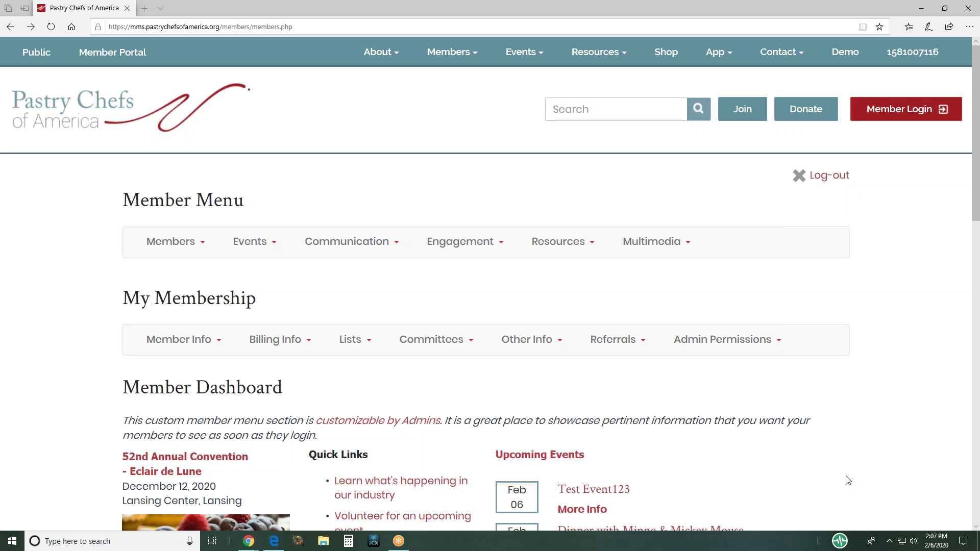Open Windows Start menu
Image resolution: width=980 pixels, height=551 pixels.
(x=12, y=541)
